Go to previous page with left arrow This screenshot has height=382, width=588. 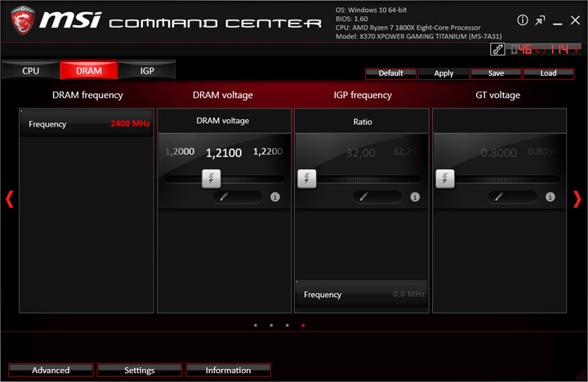pos(10,199)
